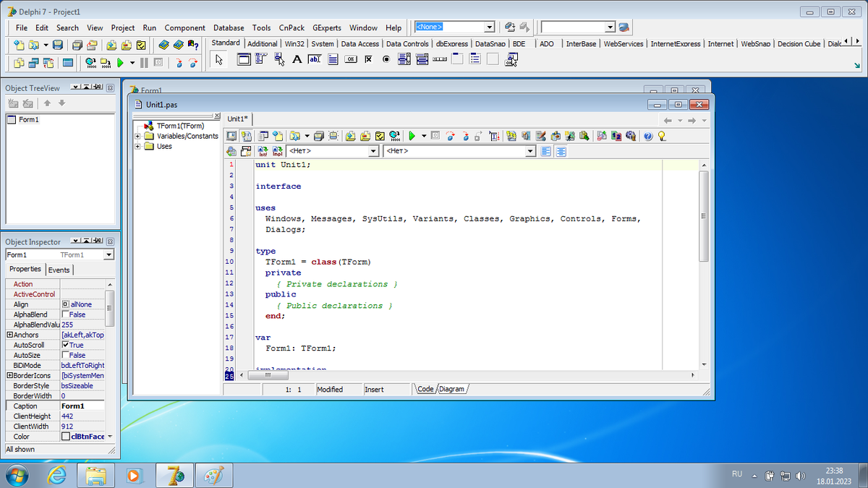The height and width of the screenshot is (488, 868).
Task: Click the green Run arrow in main toolbar
Action: click(x=121, y=63)
